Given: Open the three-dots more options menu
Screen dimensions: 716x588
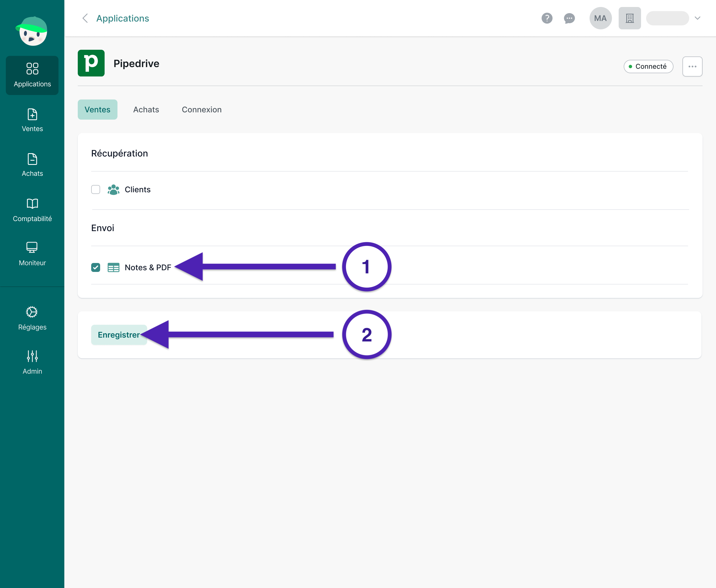Looking at the screenshot, I should 692,67.
